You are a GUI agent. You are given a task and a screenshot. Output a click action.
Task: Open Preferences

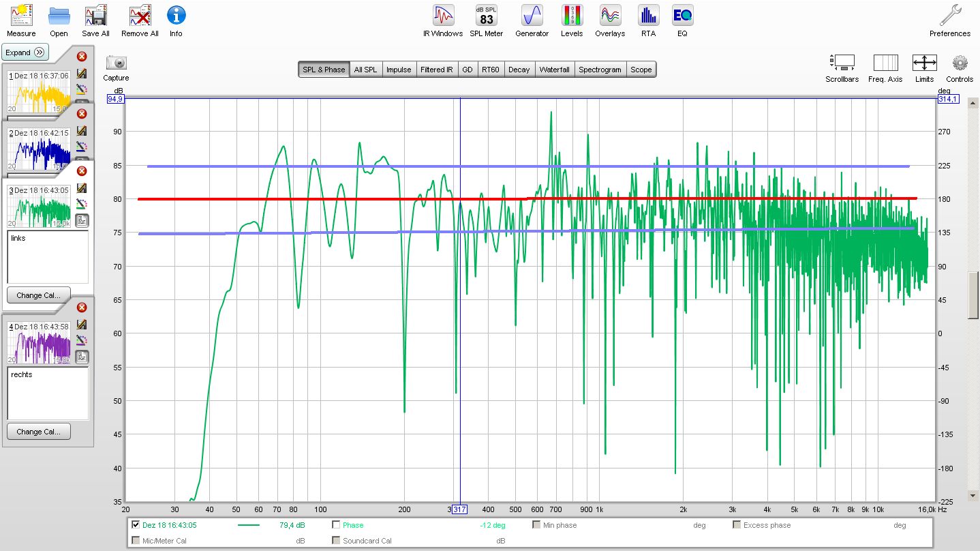(x=950, y=20)
